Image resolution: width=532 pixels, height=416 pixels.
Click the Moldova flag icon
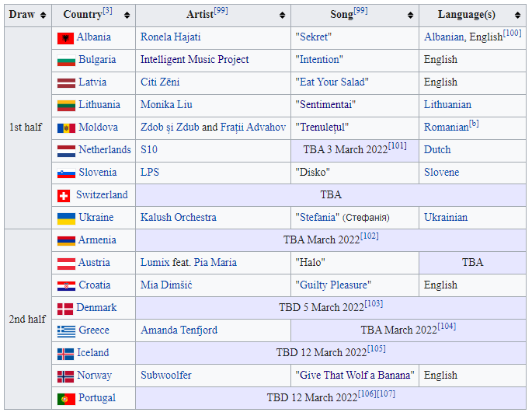pyautogui.click(x=65, y=128)
